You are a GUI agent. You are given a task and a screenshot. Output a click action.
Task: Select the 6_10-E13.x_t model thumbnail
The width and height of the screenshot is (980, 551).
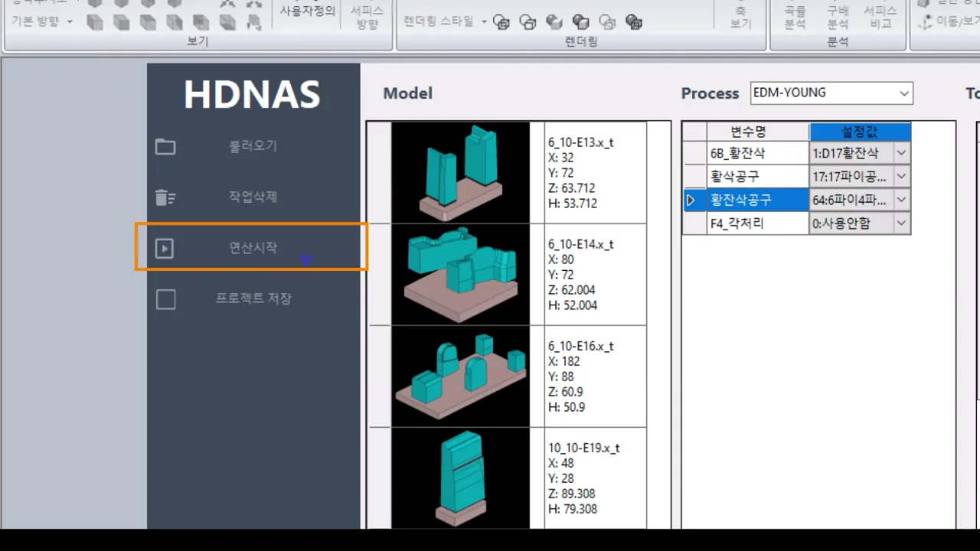pyautogui.click(x=460, y=172)
